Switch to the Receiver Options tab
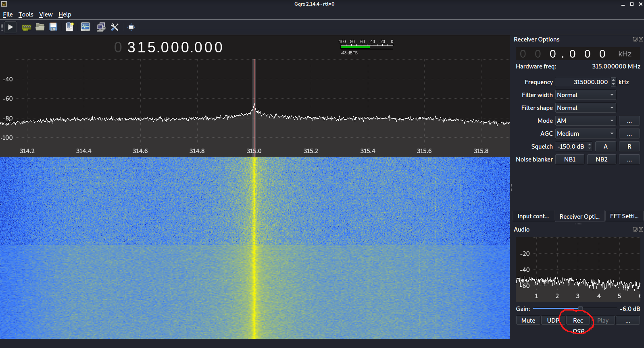Image resolution: width=644 pixels, height=348 pixels. (579, 216)
